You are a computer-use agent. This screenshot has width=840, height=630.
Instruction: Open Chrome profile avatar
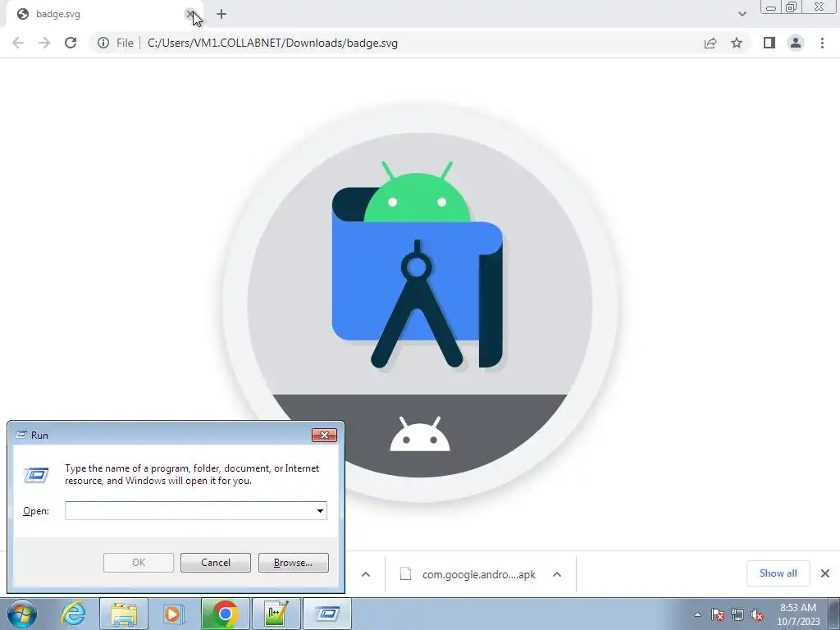point(796,43)
